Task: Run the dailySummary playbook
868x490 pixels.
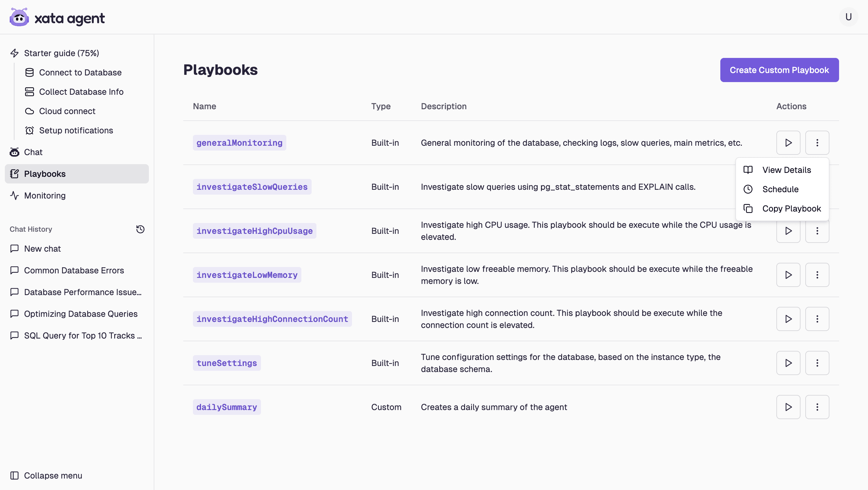Action: click(788, 407)
